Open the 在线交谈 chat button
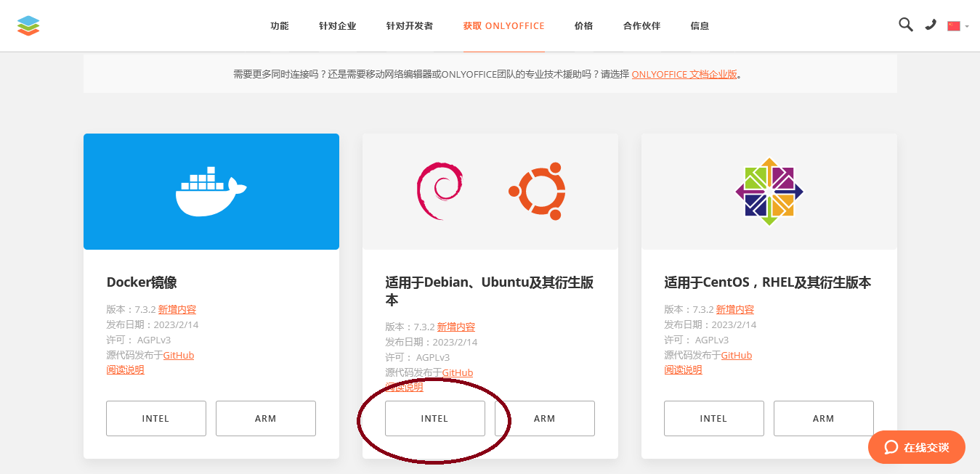 [917, 447]
